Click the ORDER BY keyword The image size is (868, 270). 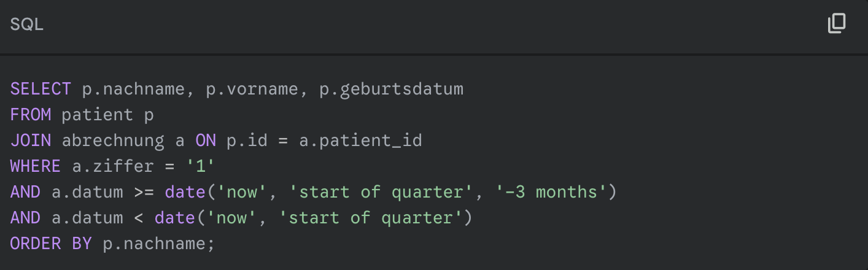coord(51,244)
